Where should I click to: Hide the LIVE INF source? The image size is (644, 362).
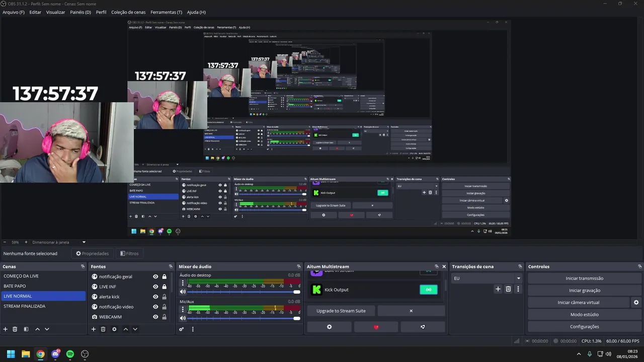pyautogui.click(x=155, y=287)
